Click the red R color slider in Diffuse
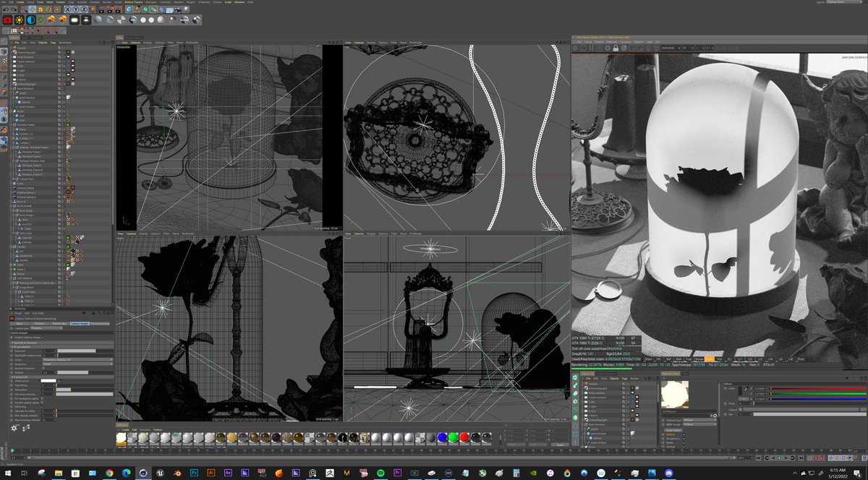This screenshot has width=868, height=480. [818, 388]
